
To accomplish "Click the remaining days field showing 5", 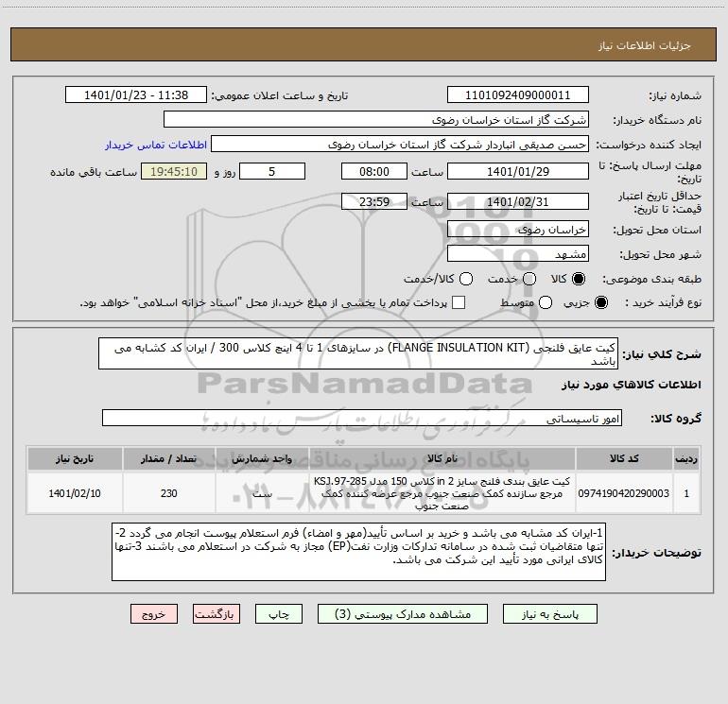I will 272,171.
